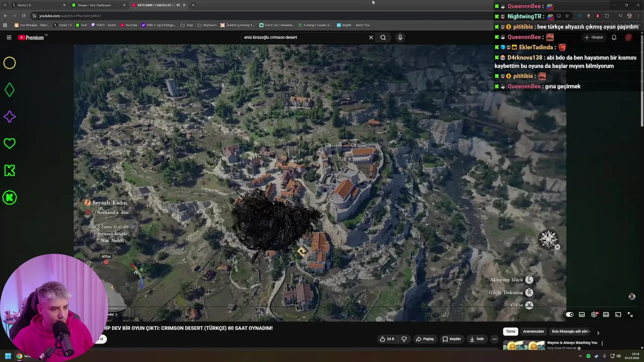Open the player settings gear

tap(594, 315)
